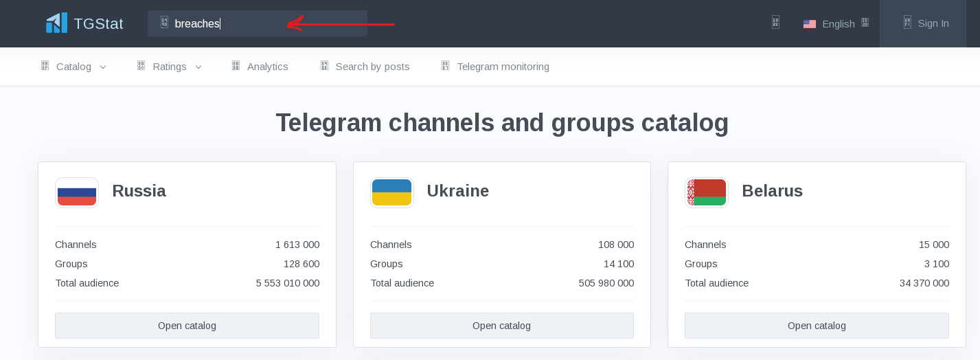
Task: Click the US flag icon
Action: (x=810, y=24)
